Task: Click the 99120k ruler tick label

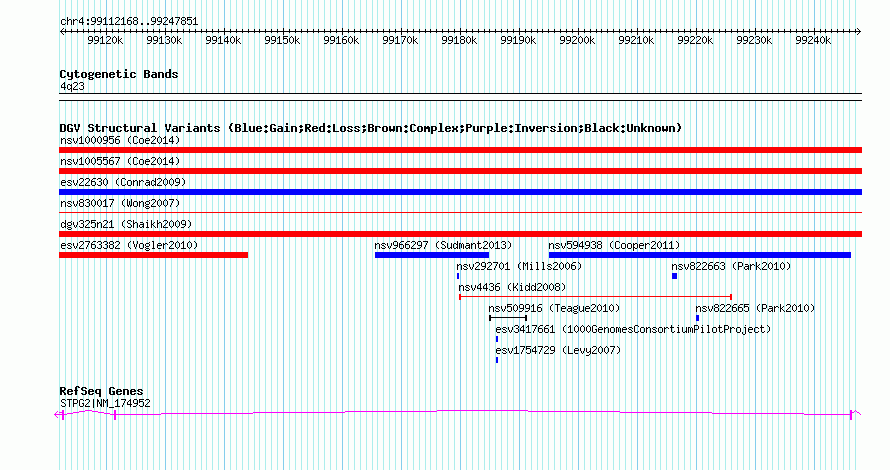Action: coord(105,40)
